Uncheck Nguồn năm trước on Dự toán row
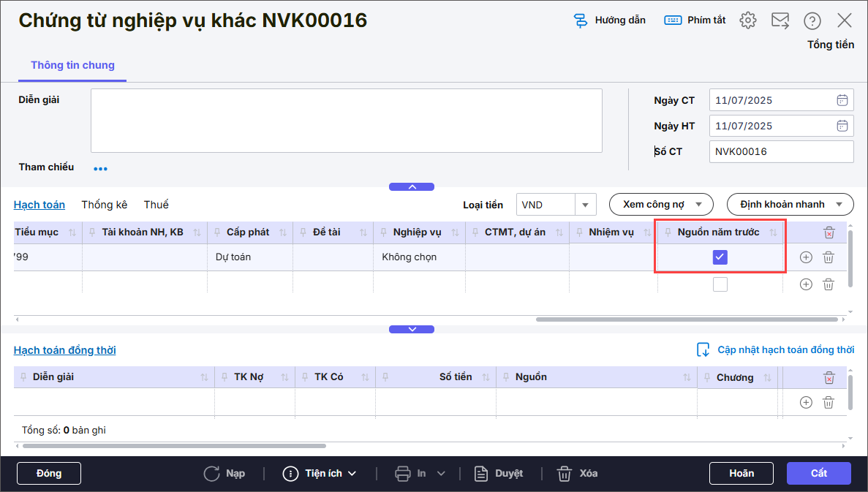Screen dimensions: 868x492 coord(720,257)
